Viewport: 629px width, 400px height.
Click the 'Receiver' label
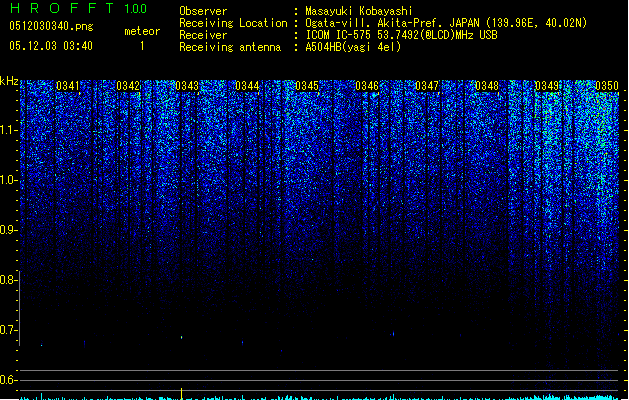203,35
